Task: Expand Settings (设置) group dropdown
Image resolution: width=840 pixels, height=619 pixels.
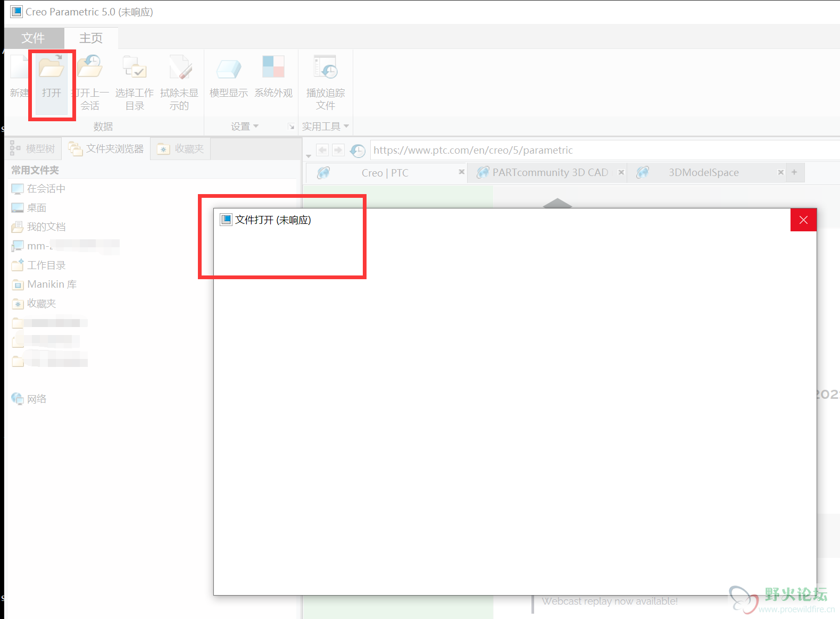Action: click(245, 127)
